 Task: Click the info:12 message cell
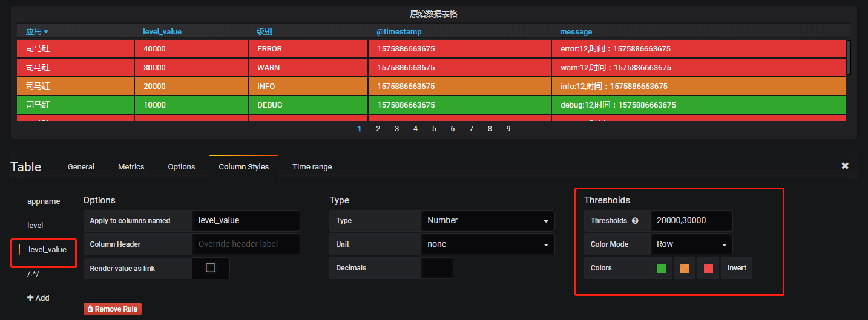698,86
